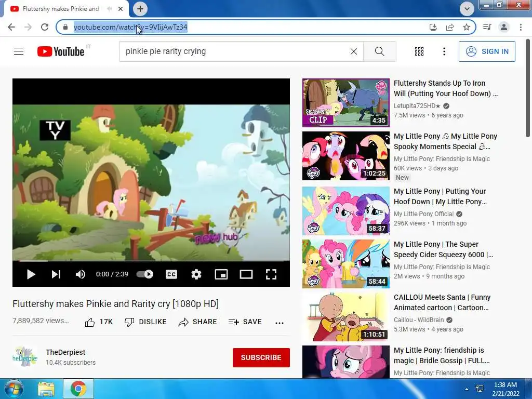Toggle autoplay switch in player

pos(145,274)
